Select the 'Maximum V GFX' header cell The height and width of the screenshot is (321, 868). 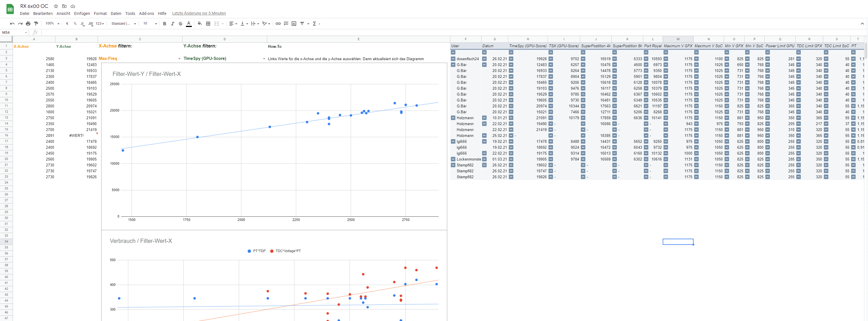pyautogui.click(x=678, y=46)
